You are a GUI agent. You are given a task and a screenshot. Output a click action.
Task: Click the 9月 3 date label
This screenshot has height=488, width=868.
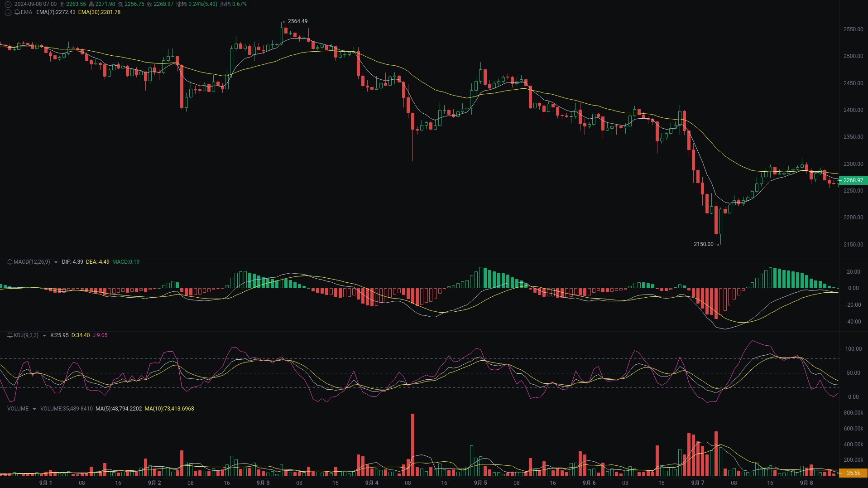pyautogui.click(x=263, y=483)
